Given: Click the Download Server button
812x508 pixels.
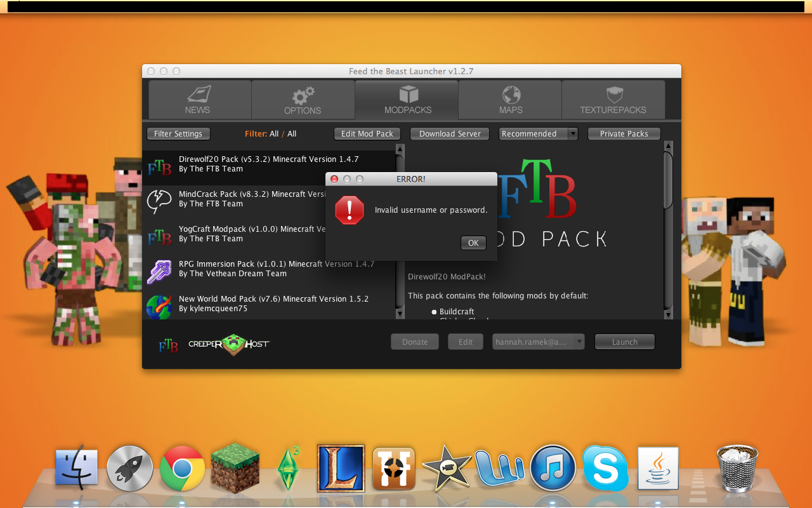Looking at the screenshot, I should click(450, 134).
